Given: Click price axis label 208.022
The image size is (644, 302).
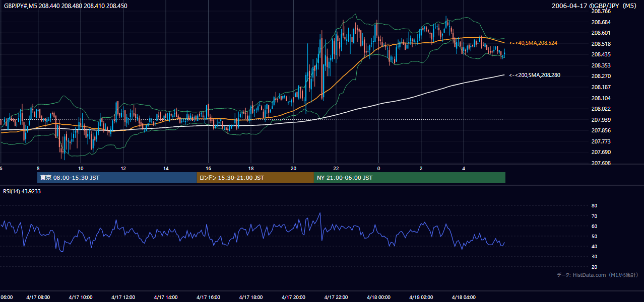Looking at the screenshot, I should pyautogui.click(x=601, y=109).
